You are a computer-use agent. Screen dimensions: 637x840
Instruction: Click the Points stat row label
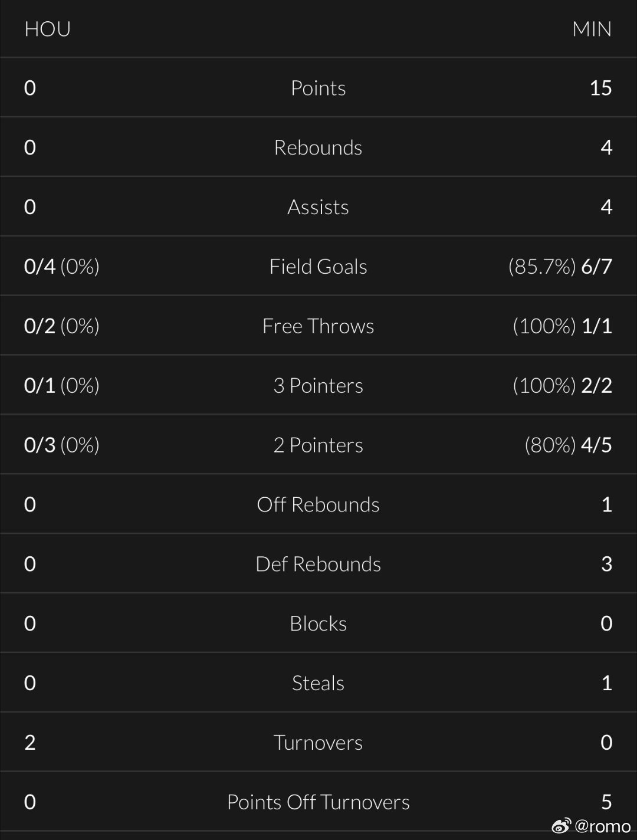(318, 88)
